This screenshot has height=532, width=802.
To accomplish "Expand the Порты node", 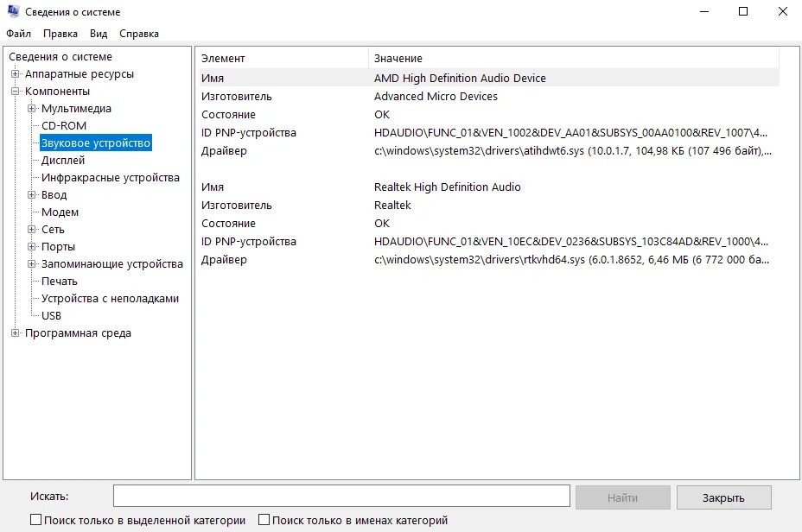I will tap(32, 247).
